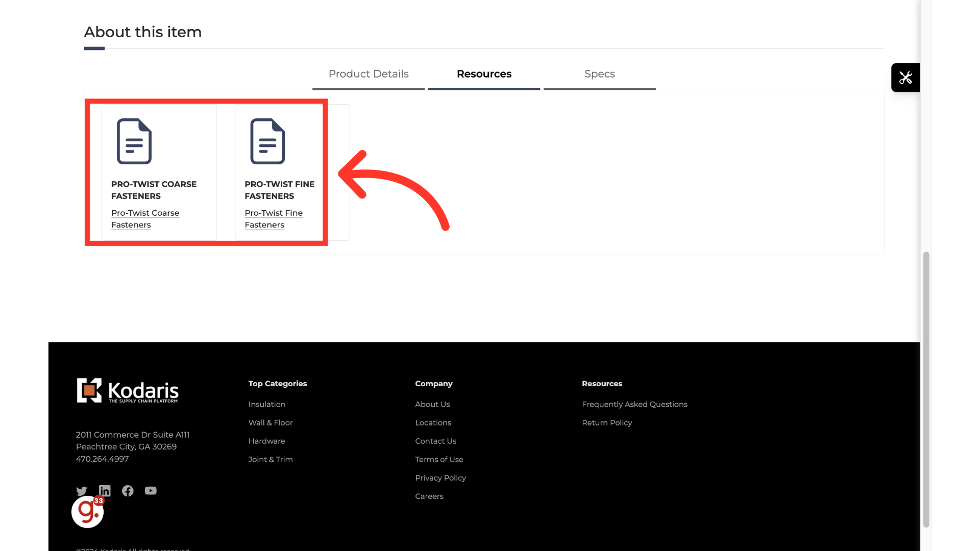The image size is (980, 551).
Task: Go to Insulation category link
Action: pos(267,404)
